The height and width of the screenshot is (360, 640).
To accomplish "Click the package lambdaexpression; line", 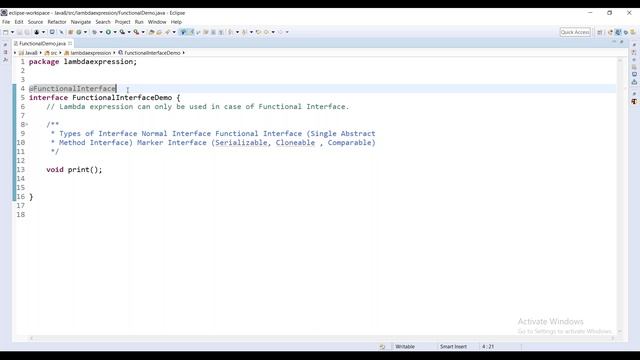I will tap(83, 62).
